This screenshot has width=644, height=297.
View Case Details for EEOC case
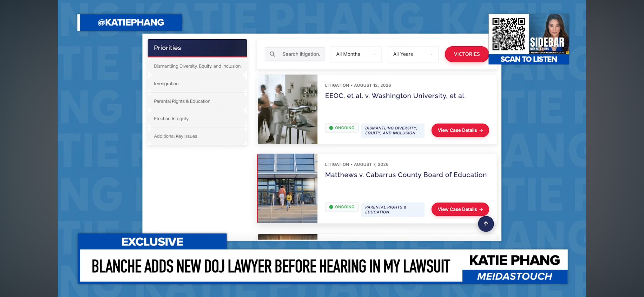[460, 130]
